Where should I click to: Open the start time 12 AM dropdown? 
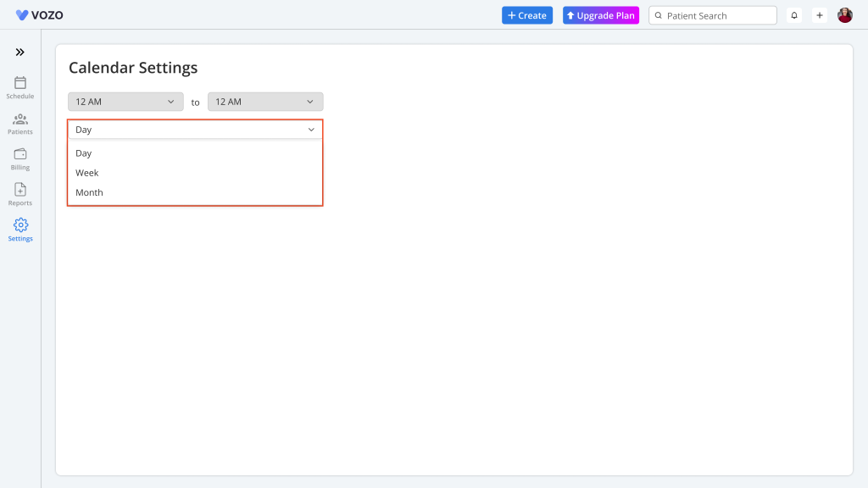click(125, 102)
